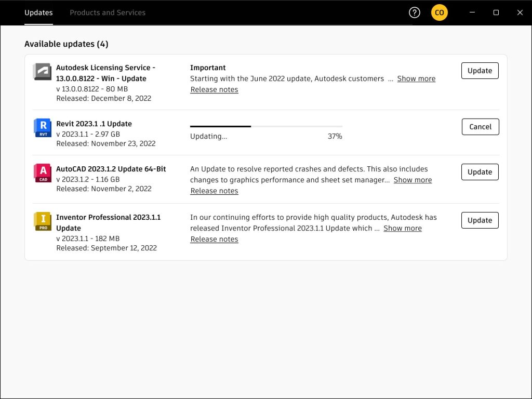Click the Available updates (4) heading

[66, 44]
